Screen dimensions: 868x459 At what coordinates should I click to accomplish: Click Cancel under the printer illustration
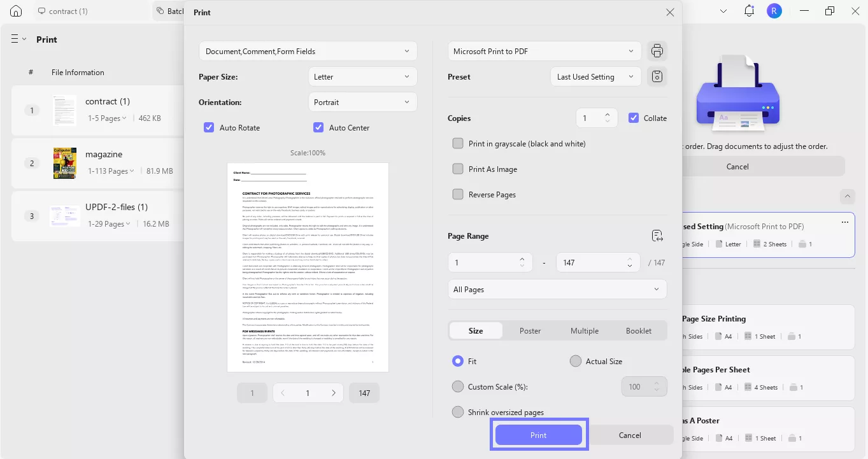pyautogui.click(x=737, y=166)
